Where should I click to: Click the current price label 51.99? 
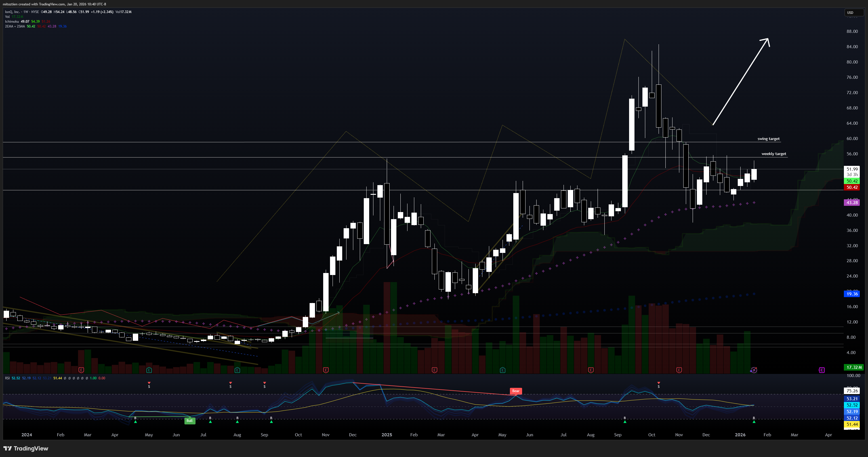point(852,169)
